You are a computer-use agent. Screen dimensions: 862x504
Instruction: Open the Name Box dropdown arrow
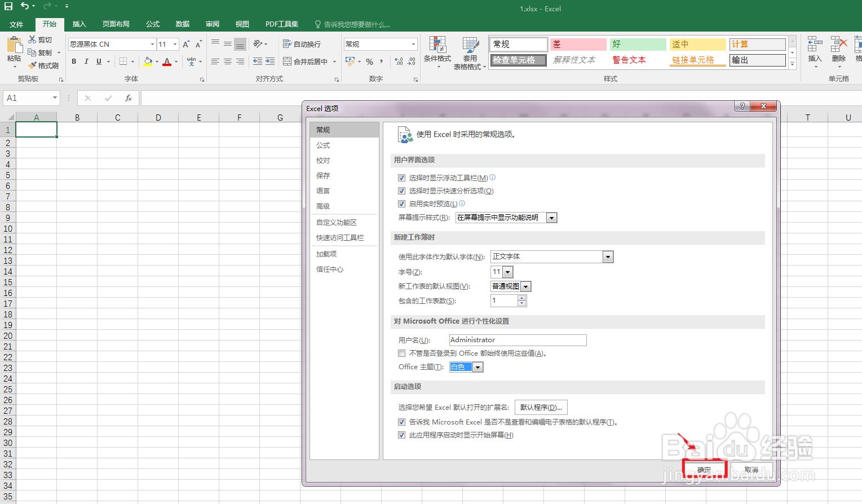click(x=55, y=98)
